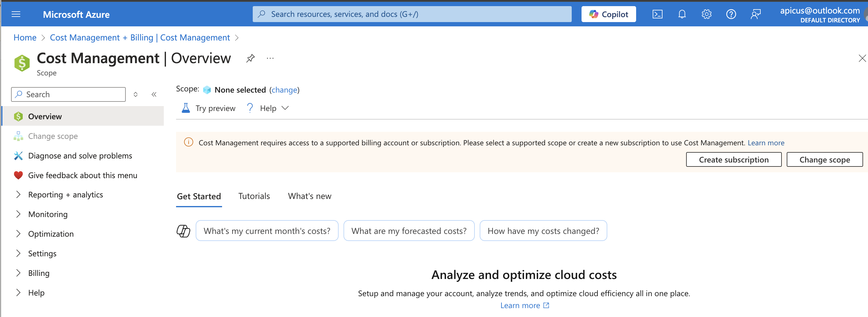Image resolution: width=868 pixels, height=317 pixels.
Task: Open the feedback person icon in top bar
Action: (756, 14)
